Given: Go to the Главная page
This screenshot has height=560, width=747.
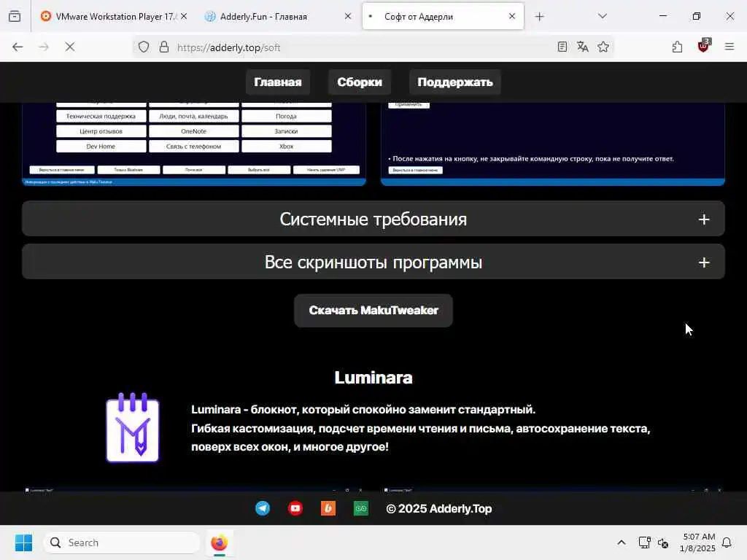Looking at the screenshot, I should tap(278, 82).
